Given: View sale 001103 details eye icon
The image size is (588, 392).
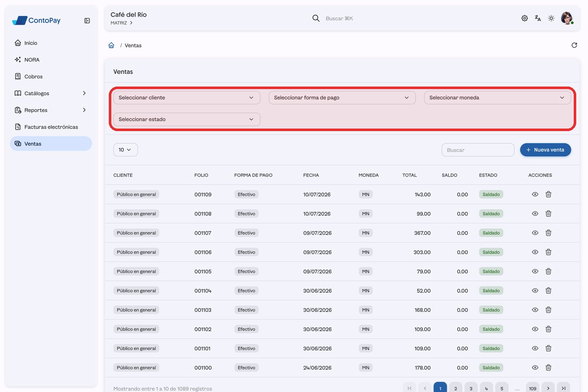Looking at the screenshot, I should coord(535,310).
